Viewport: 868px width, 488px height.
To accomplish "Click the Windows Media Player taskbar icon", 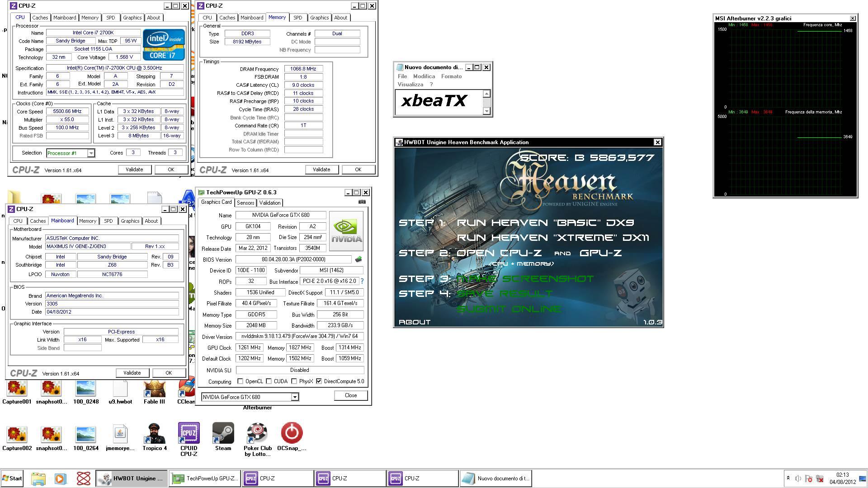I will point(60,479).
